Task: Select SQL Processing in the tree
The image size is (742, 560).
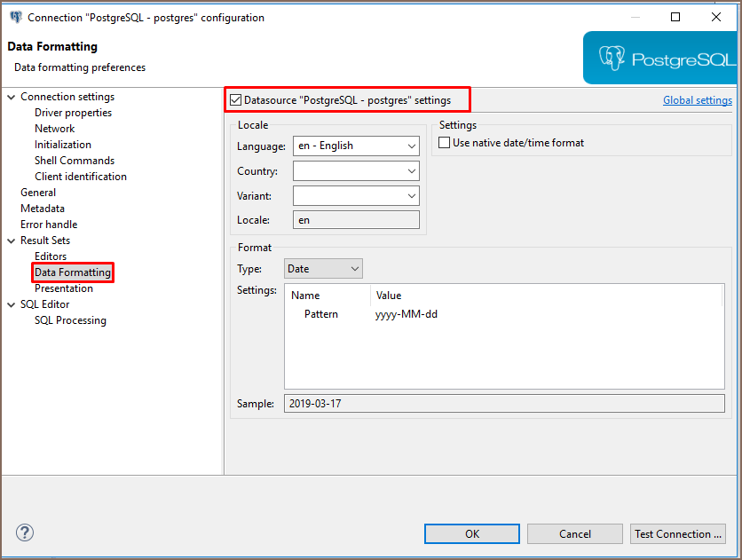Action: tap(70, 320)
